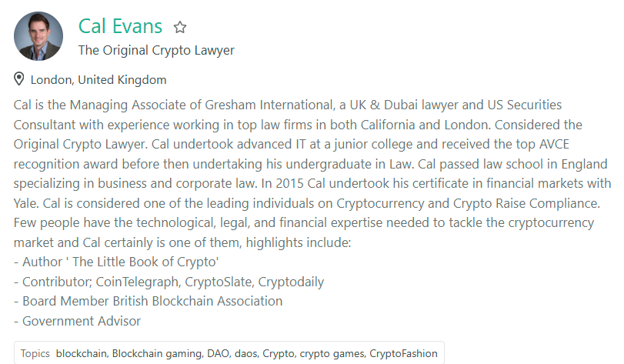Choose the crypto games topic tag
The image size is (624, 364).
pos(332,353)
